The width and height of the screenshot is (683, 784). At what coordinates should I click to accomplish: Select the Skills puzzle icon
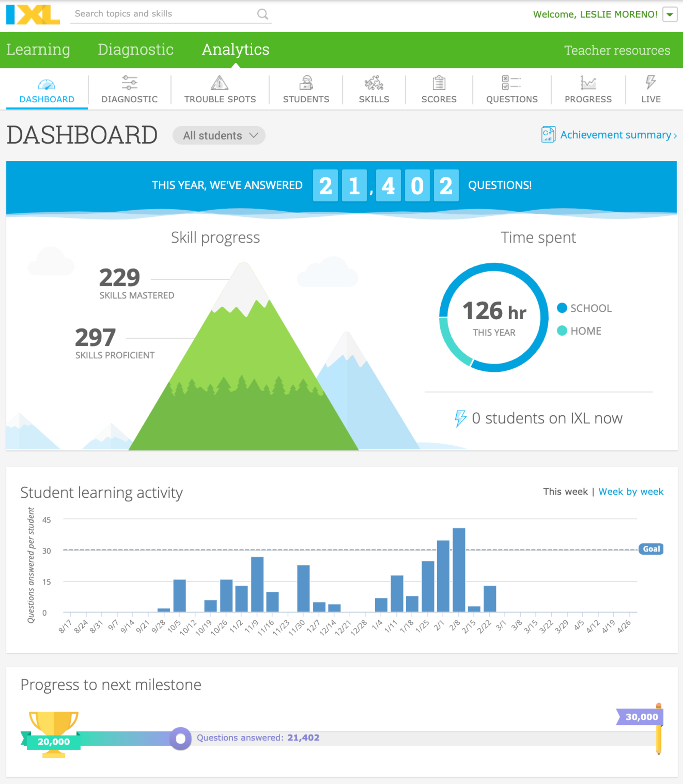click(x=374, y=83)
